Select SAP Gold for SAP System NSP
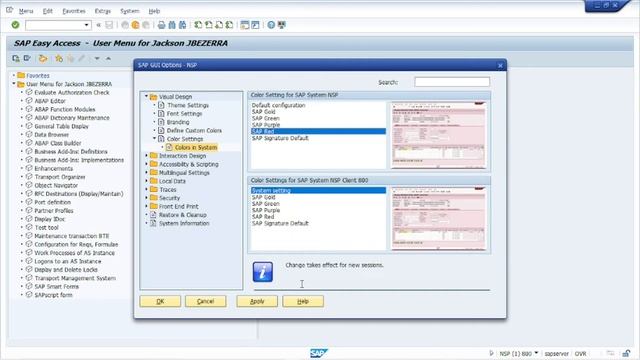The width and height of the screenshot is (640, 360). (x=264, y=111)
